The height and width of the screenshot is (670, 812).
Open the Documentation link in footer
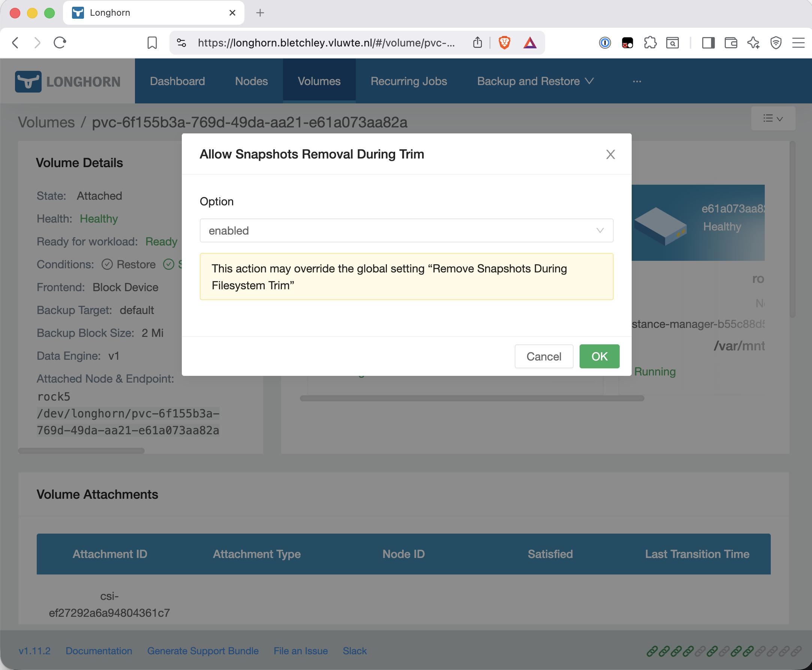pyautogui.click(x=99, y=651)
